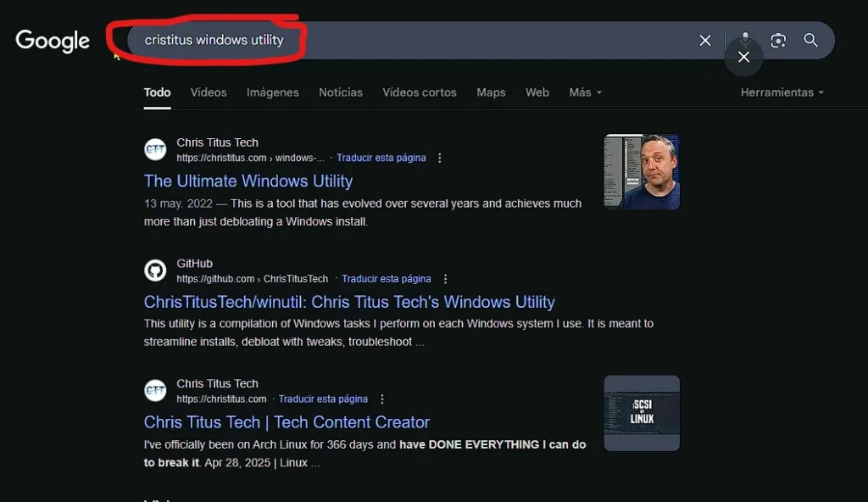The height and width of the screenshot is (502, 868).
Task: Click 'Chris Titus Tech' site name on the first result
Action: point(218,142)
